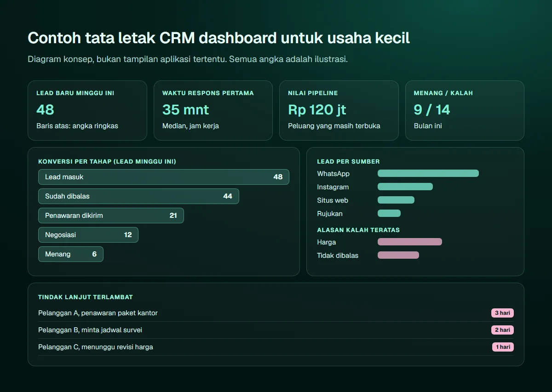Click the value '48' in lead baru card
Viewport: 552px width, 392px height.
pos(45,109)
